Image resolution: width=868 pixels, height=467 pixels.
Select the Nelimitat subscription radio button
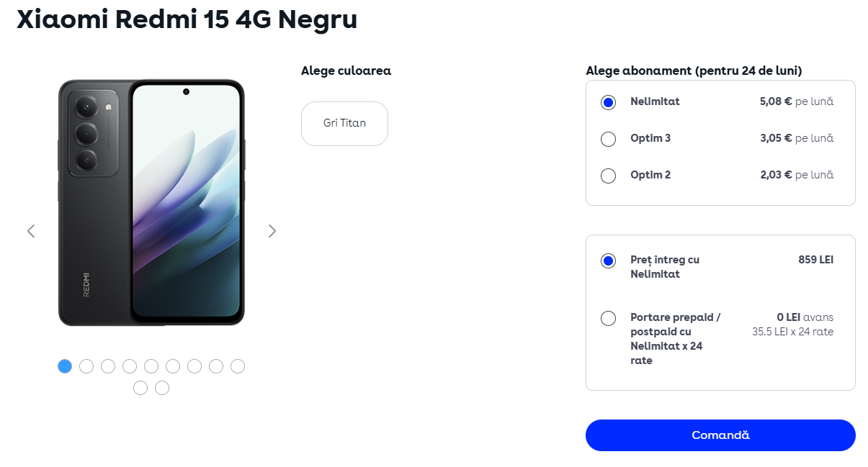tap(608, 102)
